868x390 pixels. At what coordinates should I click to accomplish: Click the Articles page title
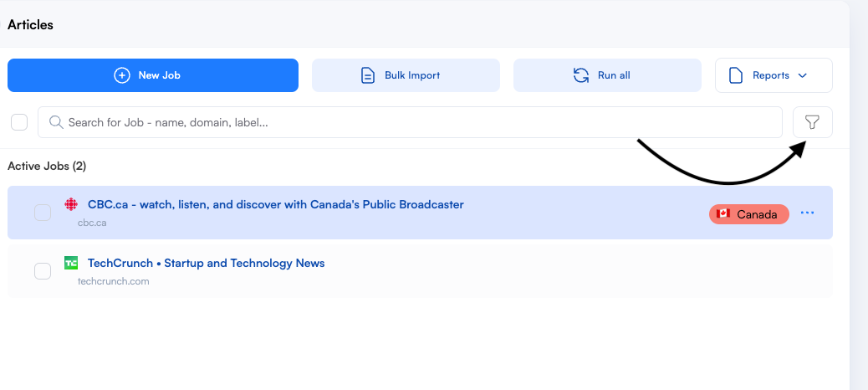pyautogui.click(x=30, y=25)
